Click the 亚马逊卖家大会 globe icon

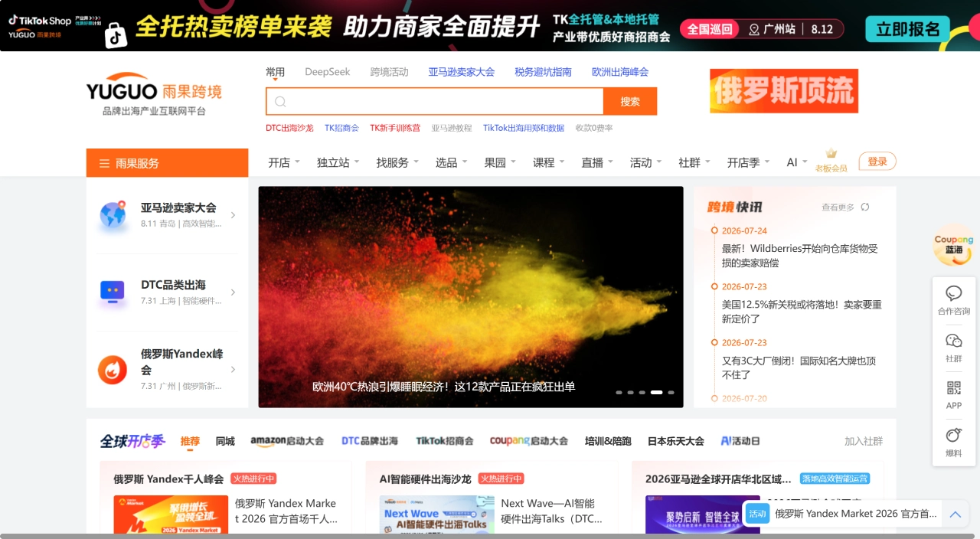click(113, 215)
